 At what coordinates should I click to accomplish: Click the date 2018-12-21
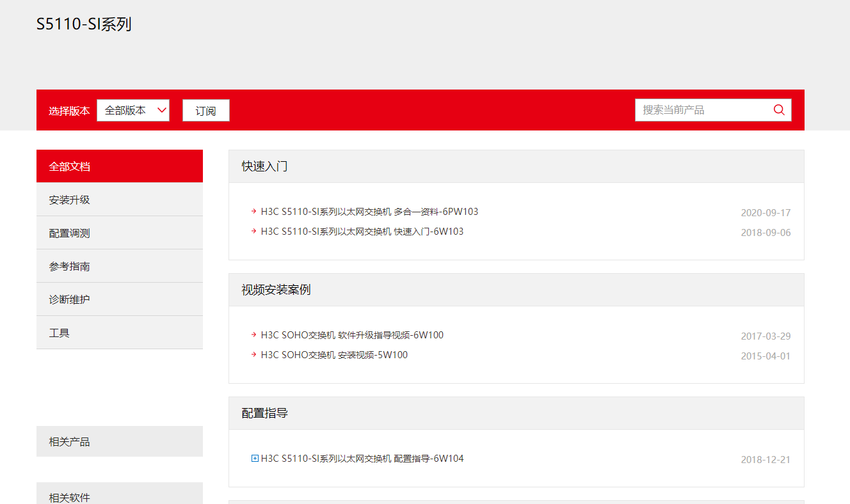[x=766, y=460]
